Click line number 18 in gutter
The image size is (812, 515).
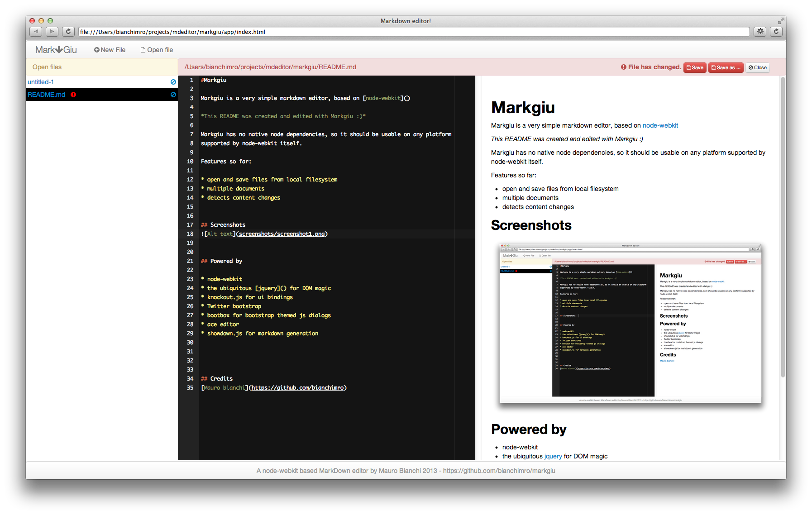[x=190, y=234]
